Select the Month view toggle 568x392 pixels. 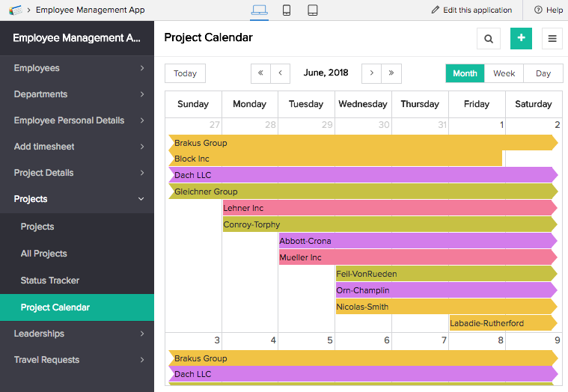[x=465, y=73]
